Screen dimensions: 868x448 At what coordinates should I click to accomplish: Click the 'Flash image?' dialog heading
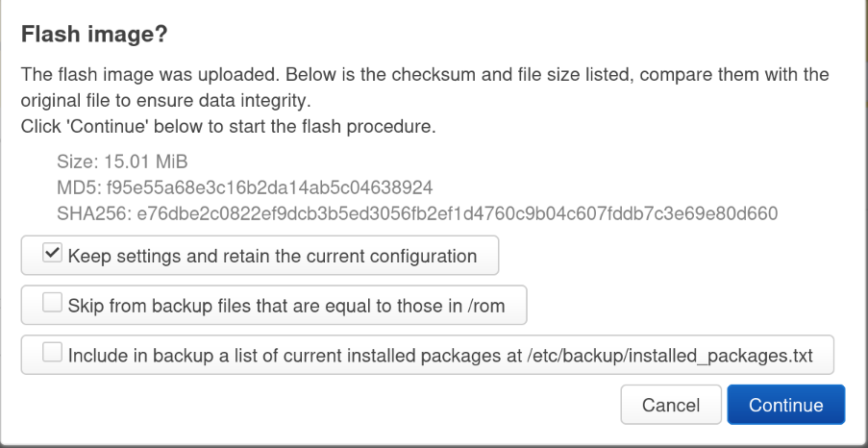tap(94, 35)
